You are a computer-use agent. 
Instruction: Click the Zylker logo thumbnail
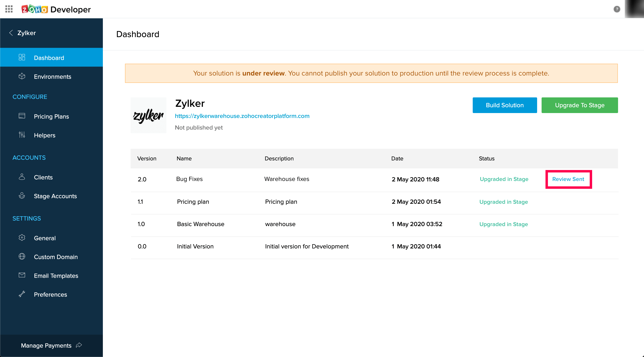click(x=148, y=115)
